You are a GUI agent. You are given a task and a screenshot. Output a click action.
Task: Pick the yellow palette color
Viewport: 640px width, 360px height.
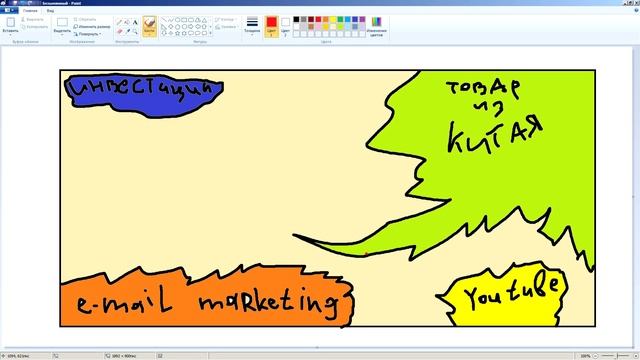click(333, 19)
